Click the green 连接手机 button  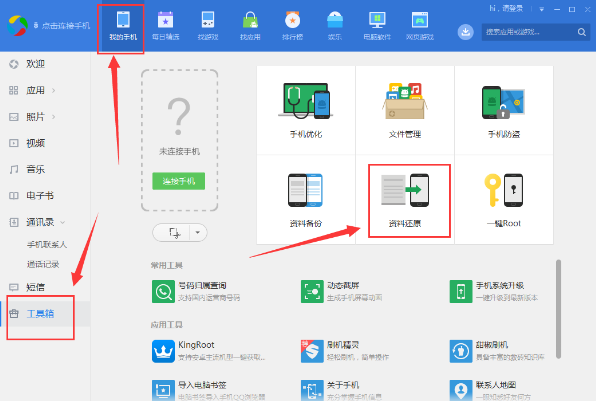pos(179,181)
